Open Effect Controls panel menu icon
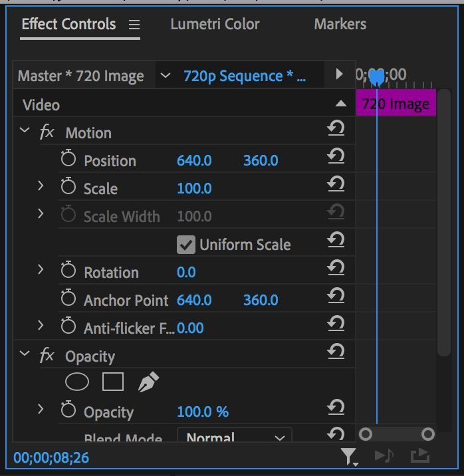This screenshot has width=464, height=476. (x=134, y=25)
